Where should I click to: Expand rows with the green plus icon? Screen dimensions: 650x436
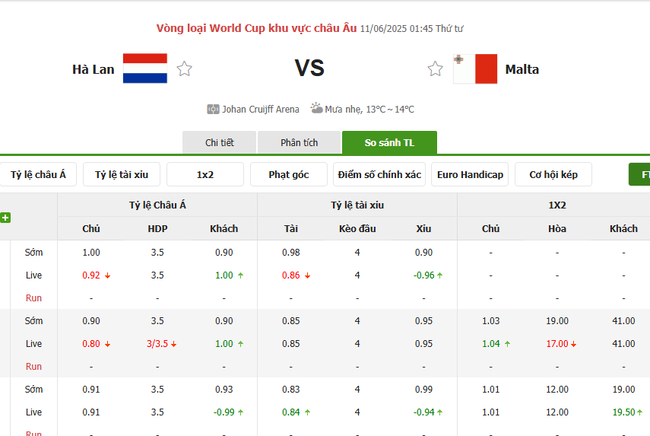[x=6, y=217]
